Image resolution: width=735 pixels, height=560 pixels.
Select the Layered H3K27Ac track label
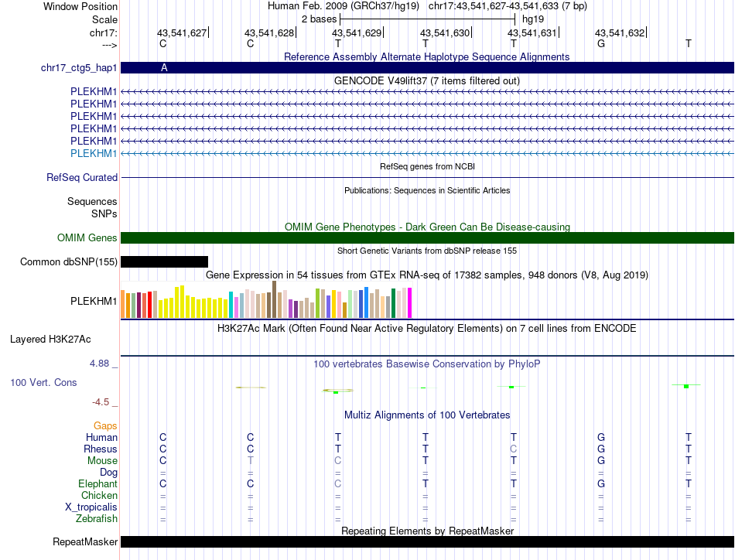pyautogui.click(x=50, y=340)
